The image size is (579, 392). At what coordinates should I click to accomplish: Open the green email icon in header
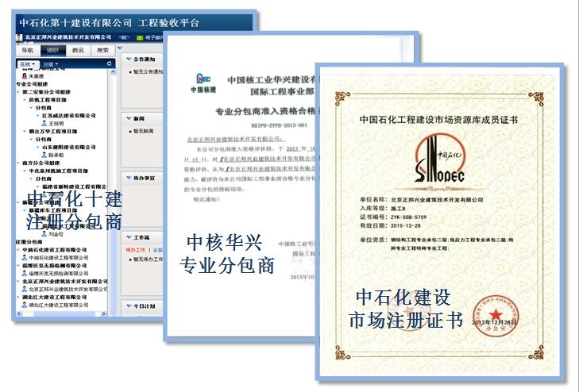[140, 37]
